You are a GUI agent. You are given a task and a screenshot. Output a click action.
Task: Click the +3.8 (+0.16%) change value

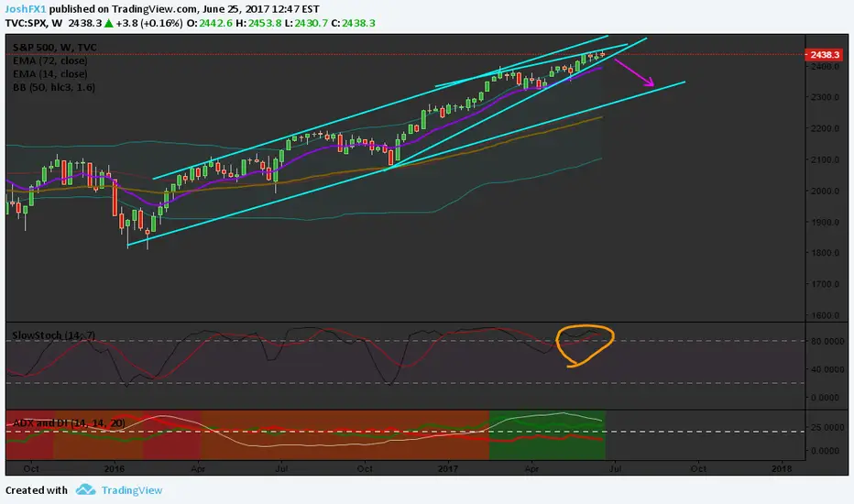pyautogui.click(x=149, y=23)
